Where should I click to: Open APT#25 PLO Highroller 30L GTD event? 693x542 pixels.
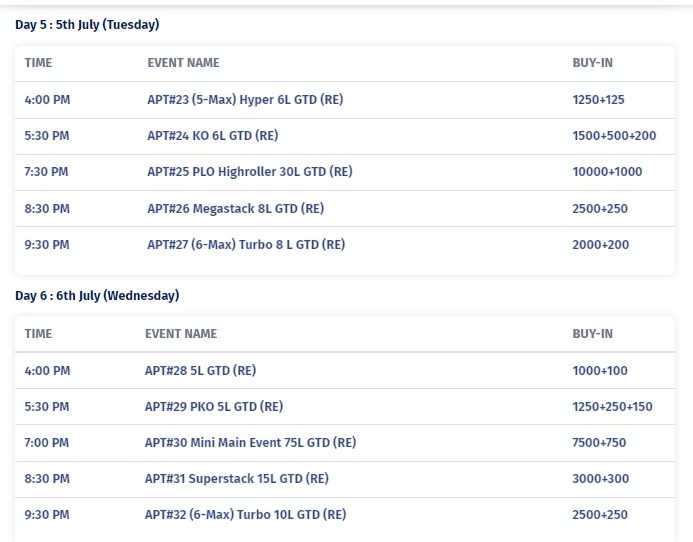(x=250, y=172)
